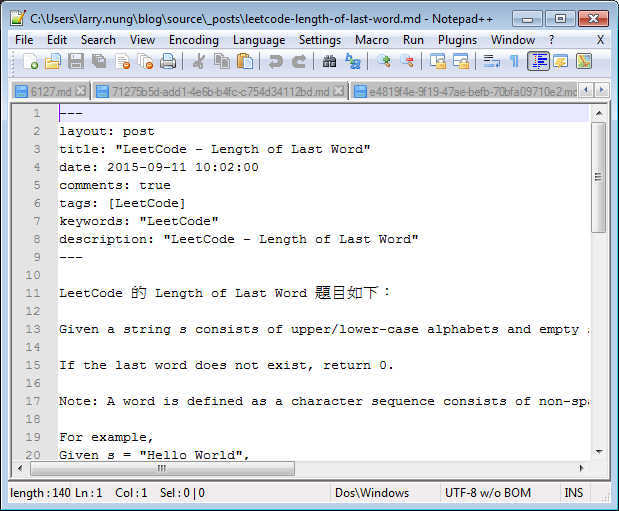Open the Plugins menu
Viewport: 619px width, 511px height.
pyautogui.click(x=457, y=40)
